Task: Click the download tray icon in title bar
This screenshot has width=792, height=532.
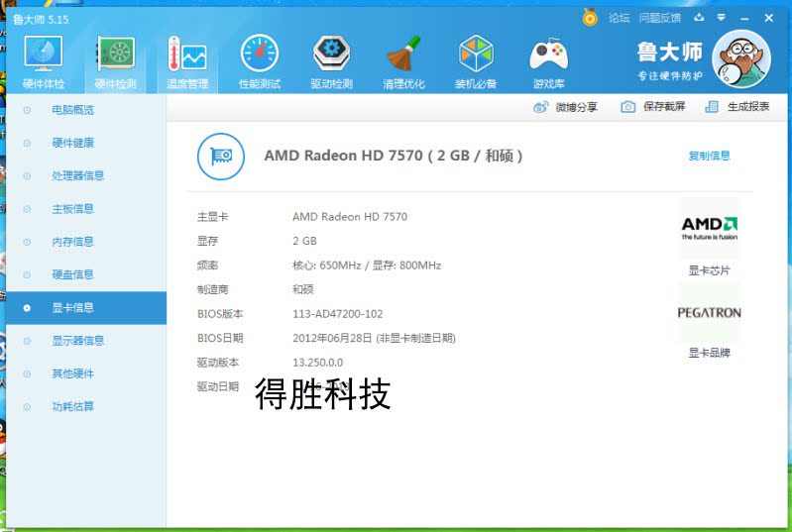Action: (x=699, y=18)
